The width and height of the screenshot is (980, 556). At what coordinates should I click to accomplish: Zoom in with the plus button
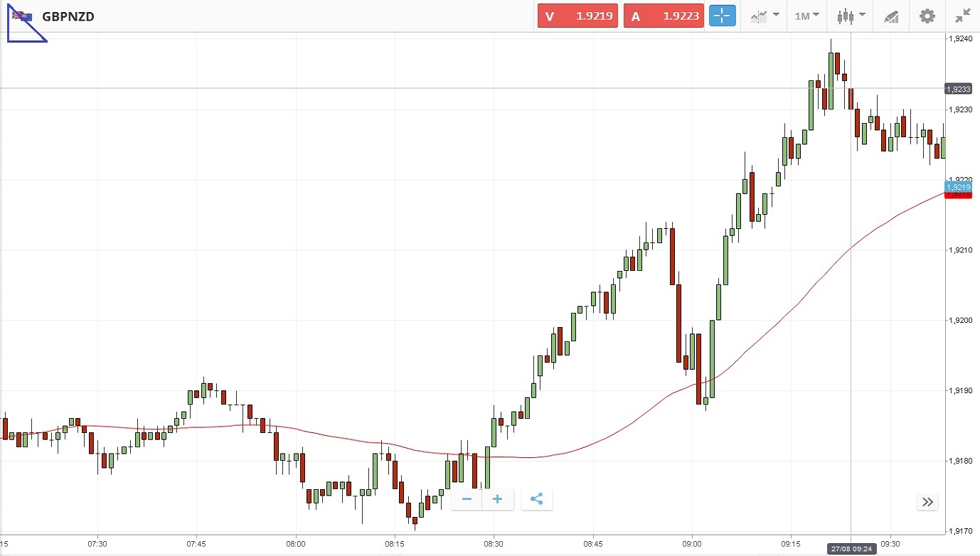coord(498,499)
